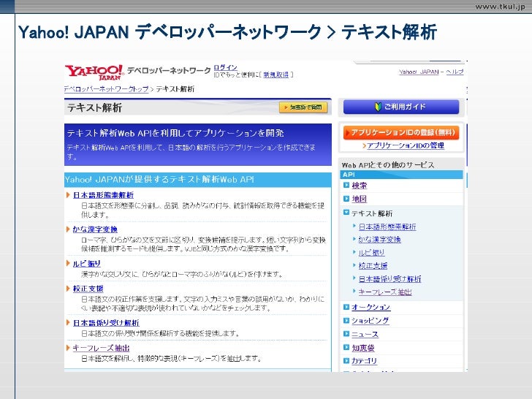Click arrow icon on アプリケーションIDの登録 button
The image size is (532, 399).
(347, 133)
